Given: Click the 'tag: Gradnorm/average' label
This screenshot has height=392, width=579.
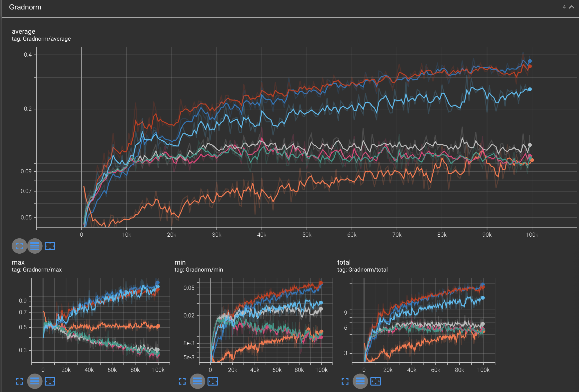Looking at the screenshot, I should tap(41, 39).
